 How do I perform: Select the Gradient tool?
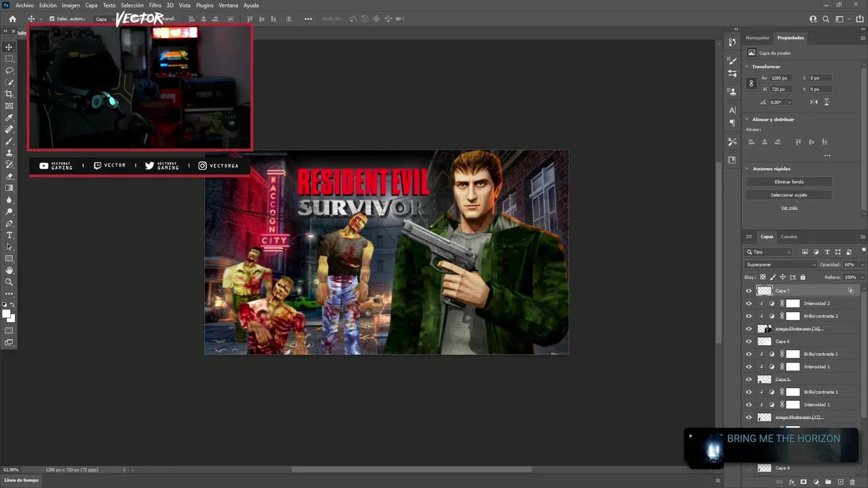coord(9,188)
